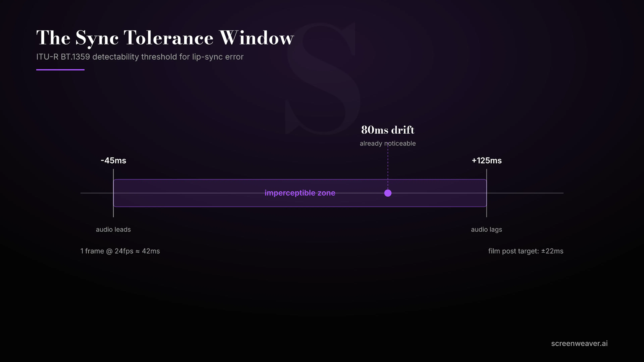Click the timeline axis right of +125ms

click(x=525, y=193)
